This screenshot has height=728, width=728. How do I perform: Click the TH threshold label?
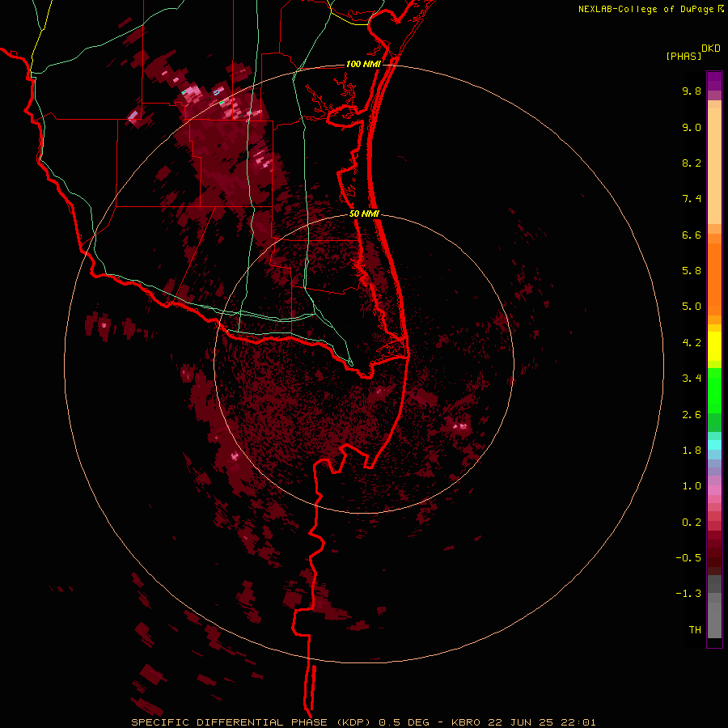pos(695,630)
